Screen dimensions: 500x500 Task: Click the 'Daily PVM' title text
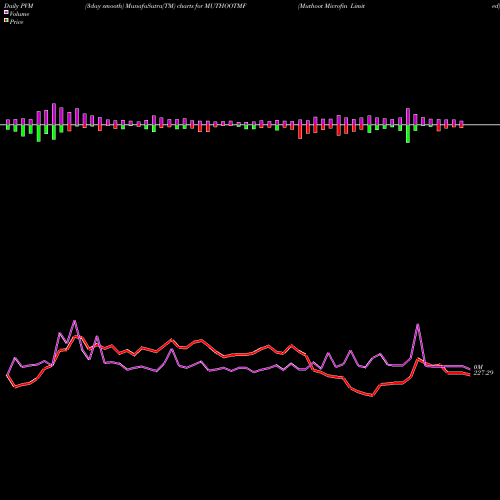click(x=19, y=6)
